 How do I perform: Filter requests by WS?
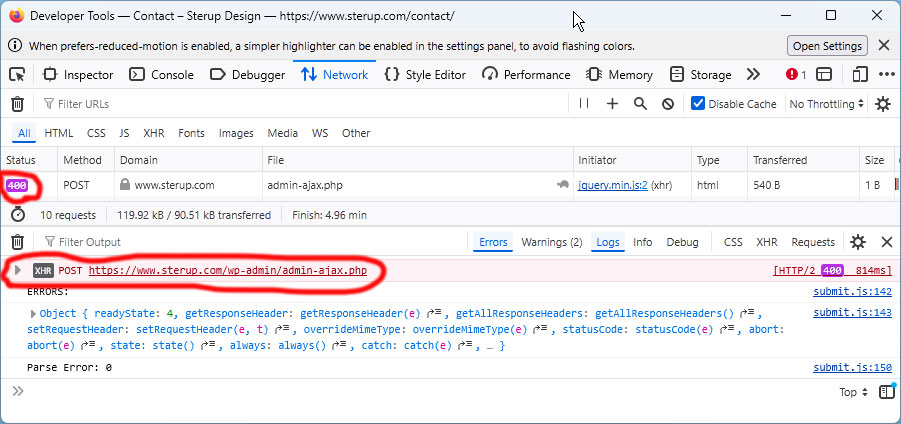coord(320,133)
